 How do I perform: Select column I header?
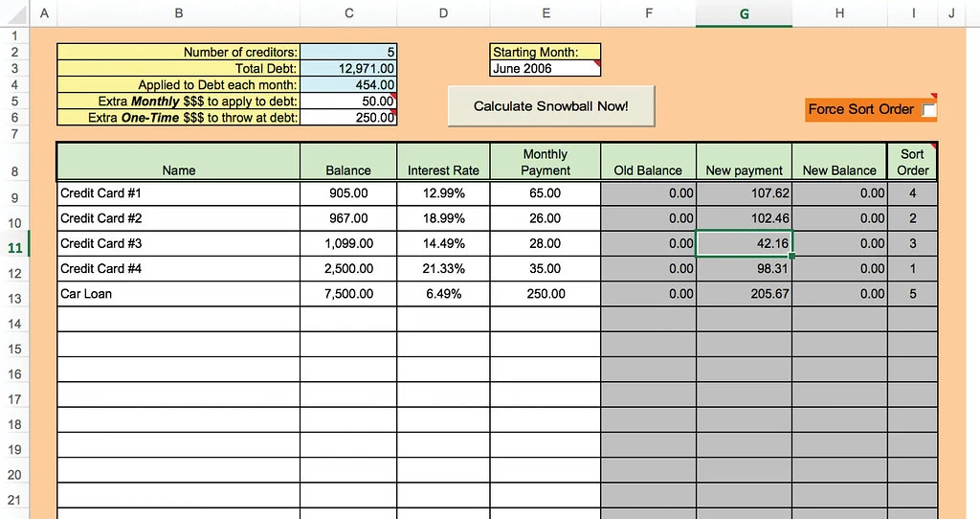click(912, 13)
